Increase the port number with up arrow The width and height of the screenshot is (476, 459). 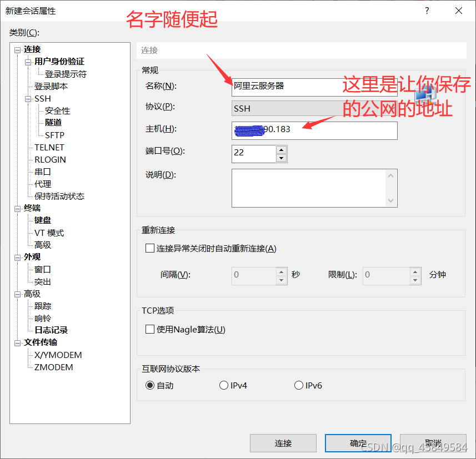(x=282, y=150)
